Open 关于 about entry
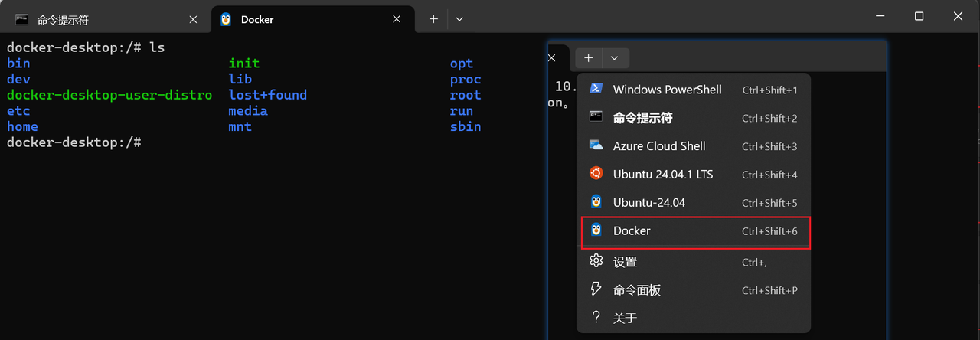The image size is (980, 340). click(x=625, y=318)
